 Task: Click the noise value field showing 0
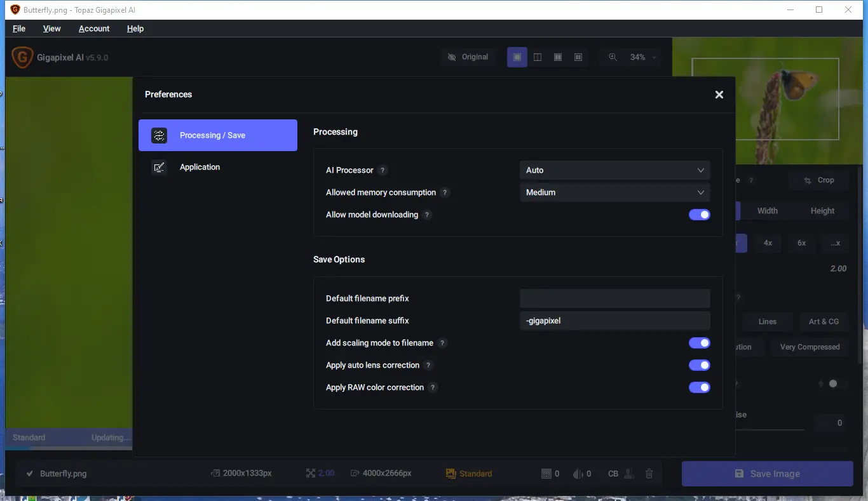830,423
